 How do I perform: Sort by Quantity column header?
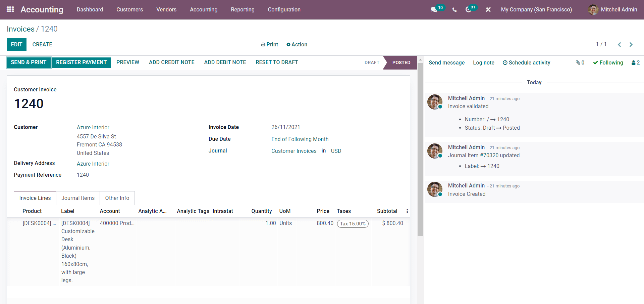click(262, 211)
